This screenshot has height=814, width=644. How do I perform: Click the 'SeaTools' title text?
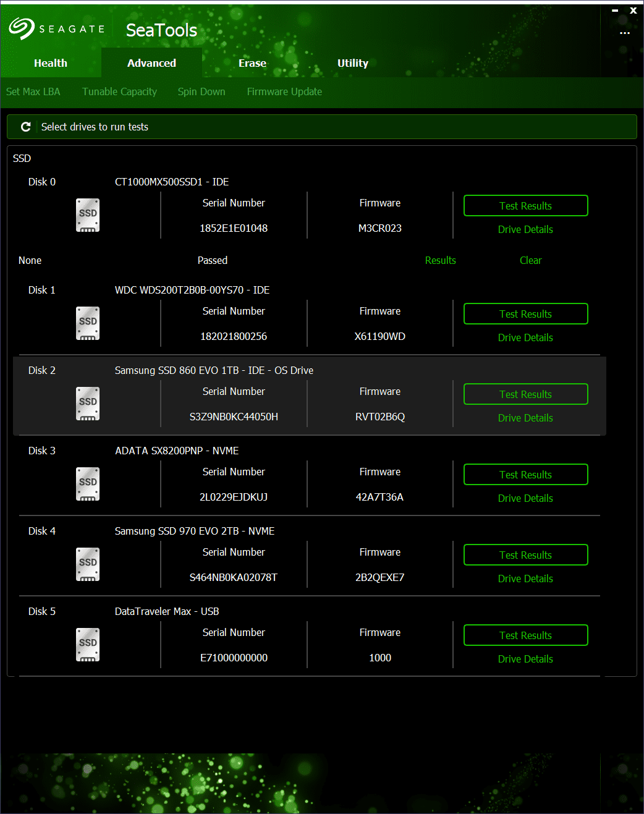tap(161, 30)
